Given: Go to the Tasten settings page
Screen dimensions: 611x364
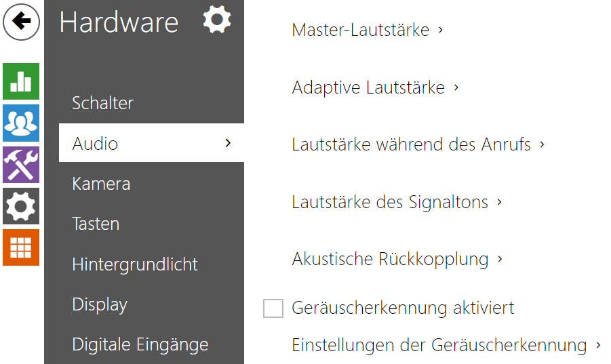Looking at the screenshot, I should click(x=96, y=224).
